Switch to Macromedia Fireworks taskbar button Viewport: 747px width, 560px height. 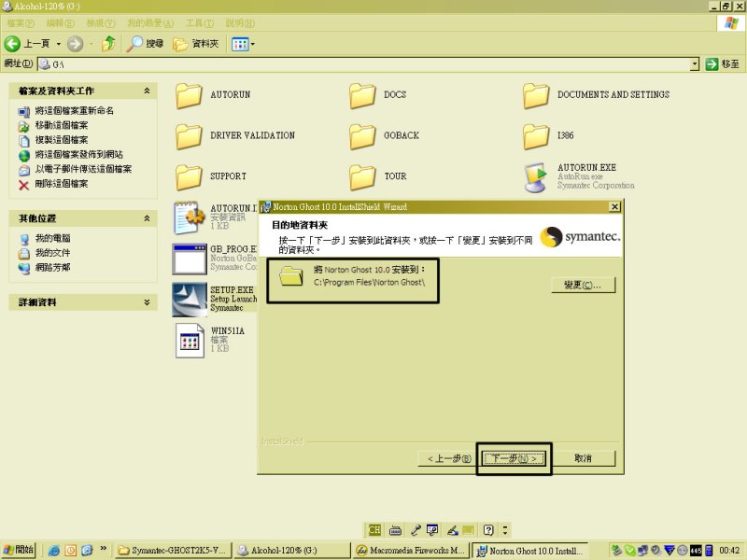tap(412, 550)
